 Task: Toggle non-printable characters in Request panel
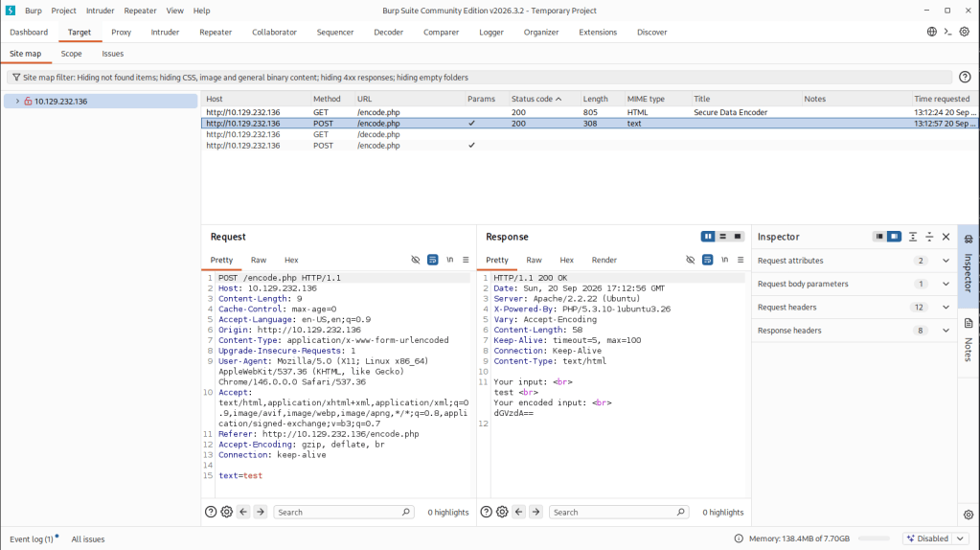click(449, 260)
